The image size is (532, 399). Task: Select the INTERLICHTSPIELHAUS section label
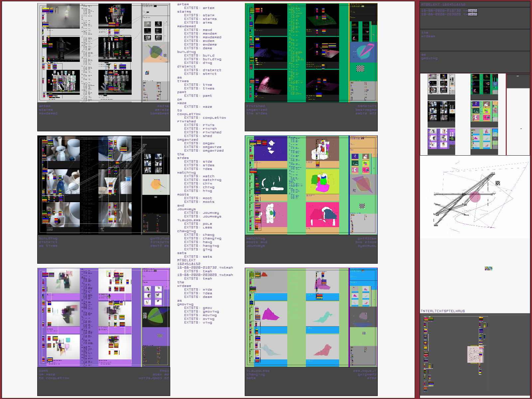pos(443,311)
